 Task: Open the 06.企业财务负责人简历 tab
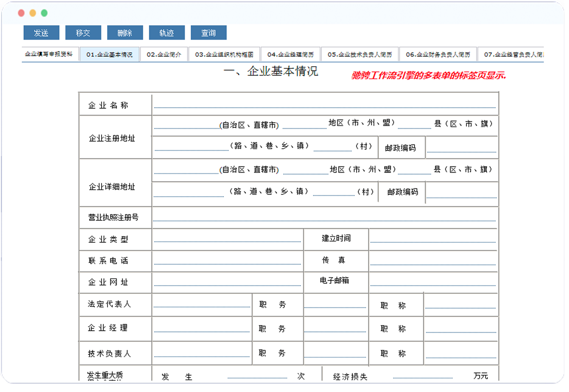pos(438,54)
